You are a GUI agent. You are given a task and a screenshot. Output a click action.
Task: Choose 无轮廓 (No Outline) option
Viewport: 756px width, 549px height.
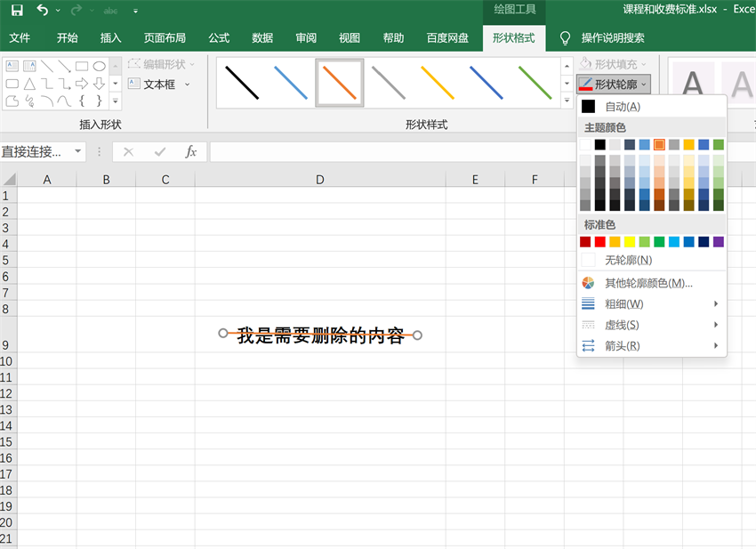[628, 260]
